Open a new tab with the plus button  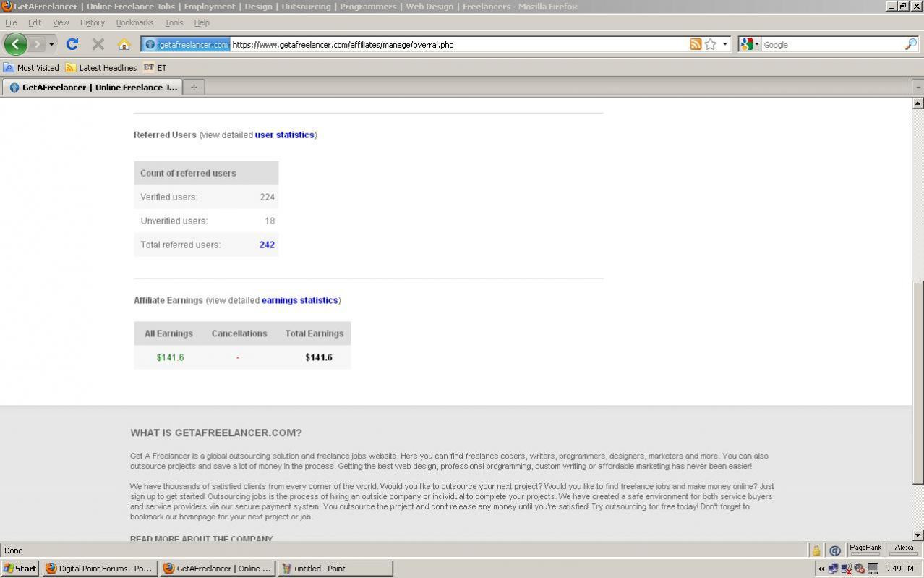(x=194, y=88)
